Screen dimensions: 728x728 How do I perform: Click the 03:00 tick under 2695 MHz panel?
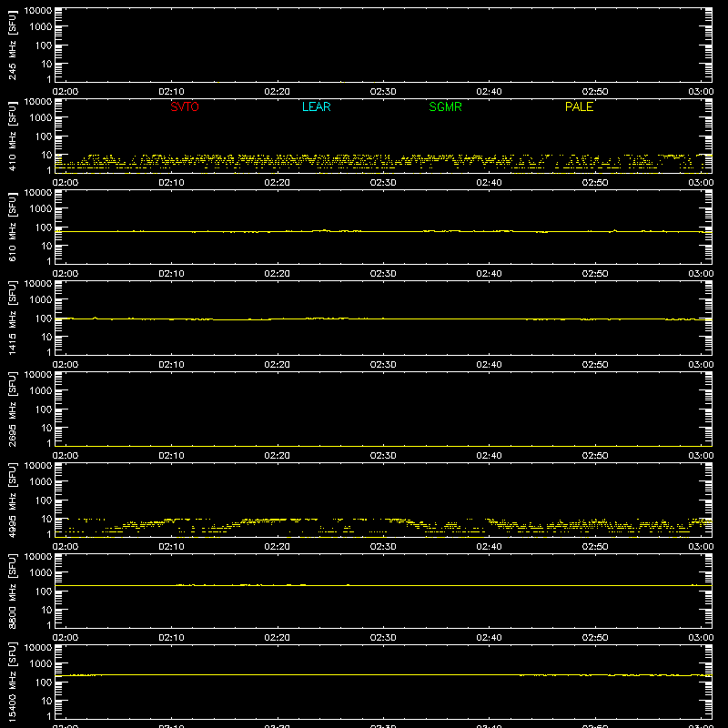[x=701, y=456]
